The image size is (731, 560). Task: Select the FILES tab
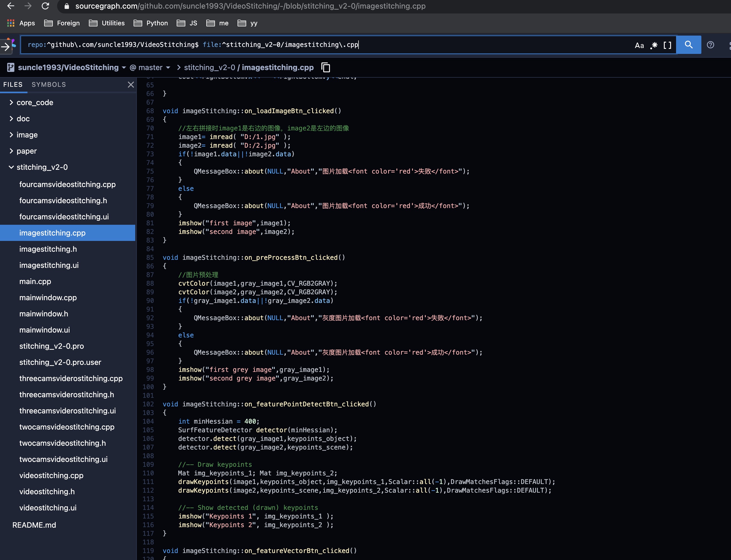[x=13, y=84]
